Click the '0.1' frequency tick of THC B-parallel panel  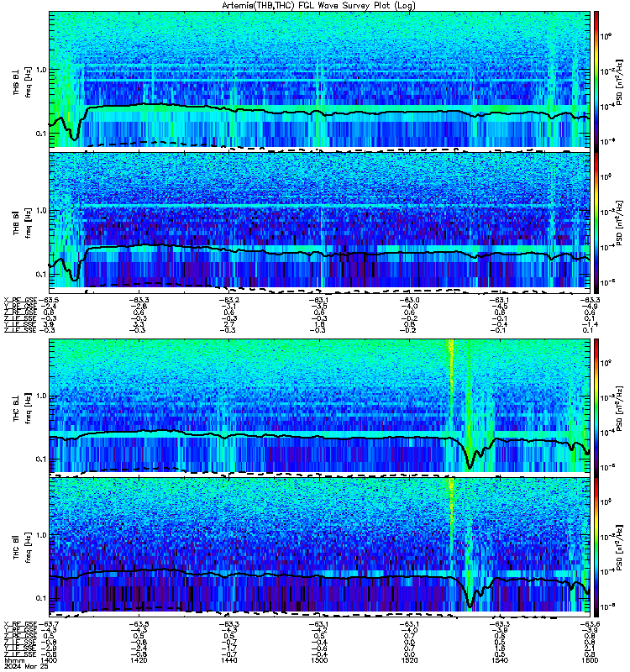(41, 598)
